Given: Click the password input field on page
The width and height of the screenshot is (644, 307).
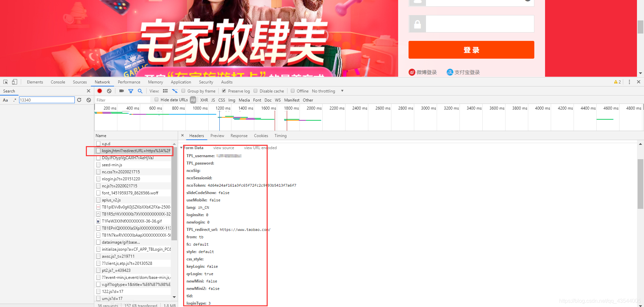Looking at the screenshot, I should point(480,24).
